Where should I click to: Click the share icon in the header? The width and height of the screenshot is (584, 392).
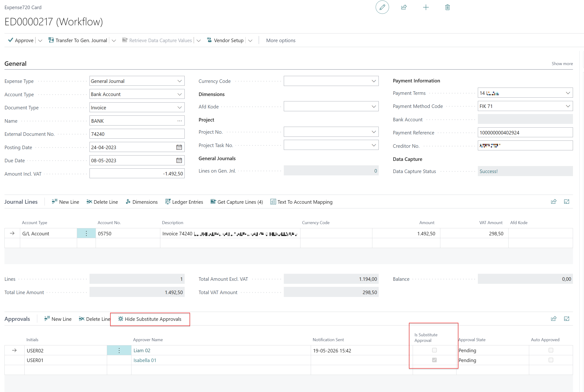404,7
